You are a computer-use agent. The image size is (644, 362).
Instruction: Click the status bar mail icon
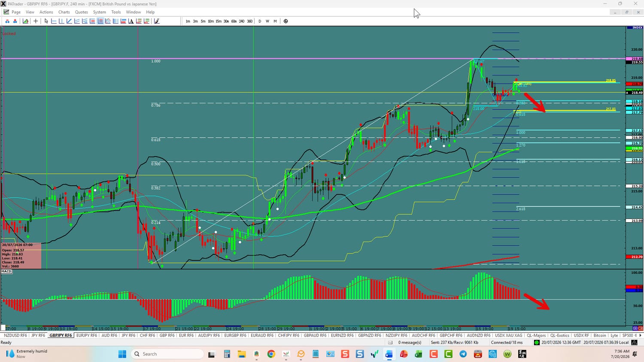click(x=390, y=342)
